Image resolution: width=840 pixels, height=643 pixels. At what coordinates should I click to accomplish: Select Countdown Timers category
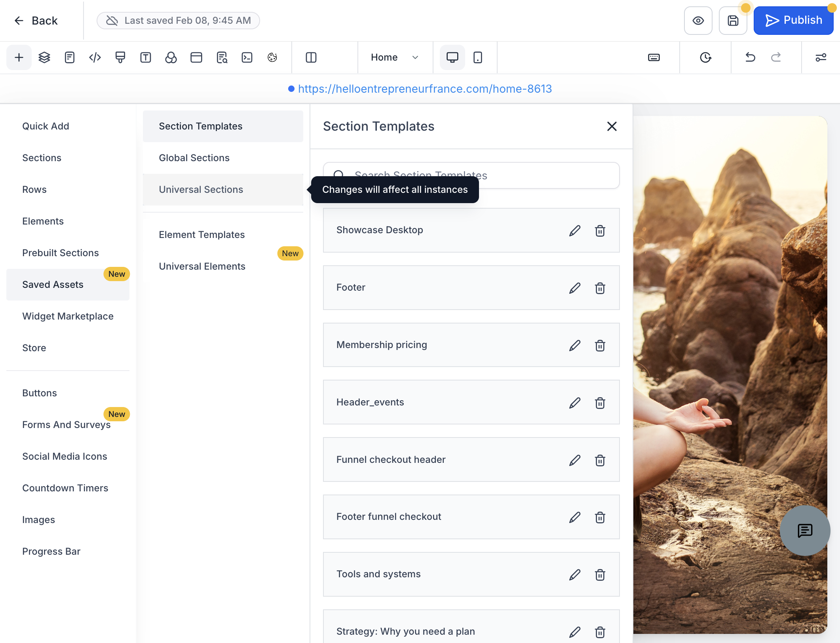[x=68, y=488]
